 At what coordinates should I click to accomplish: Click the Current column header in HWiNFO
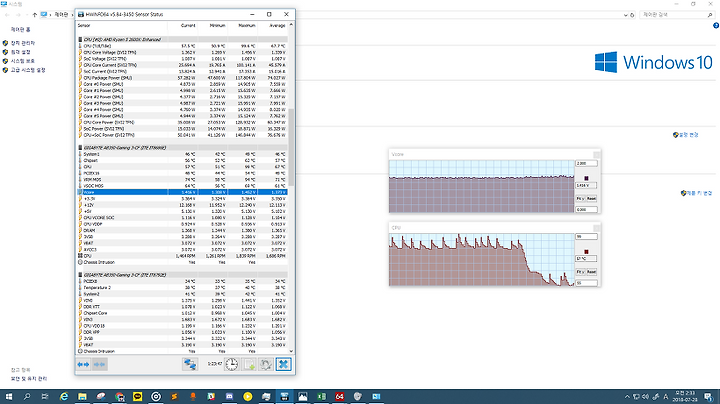click(x=182, y=26)
